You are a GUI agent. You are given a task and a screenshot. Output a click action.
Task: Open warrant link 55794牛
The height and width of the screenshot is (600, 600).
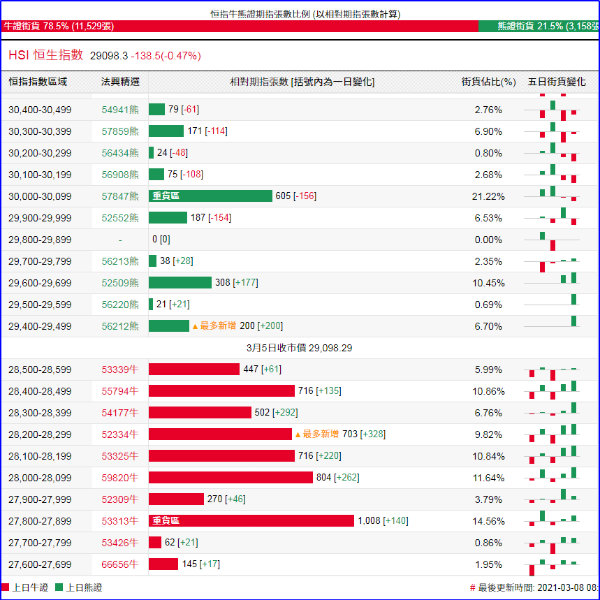click(x=120, y=391)
